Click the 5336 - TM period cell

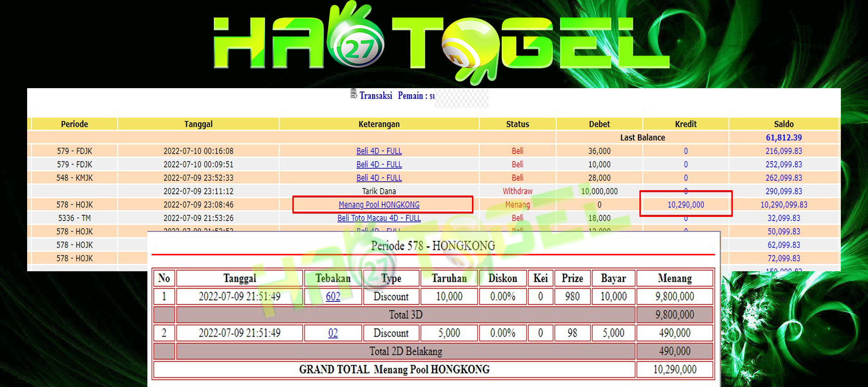(x=75, y=218)
